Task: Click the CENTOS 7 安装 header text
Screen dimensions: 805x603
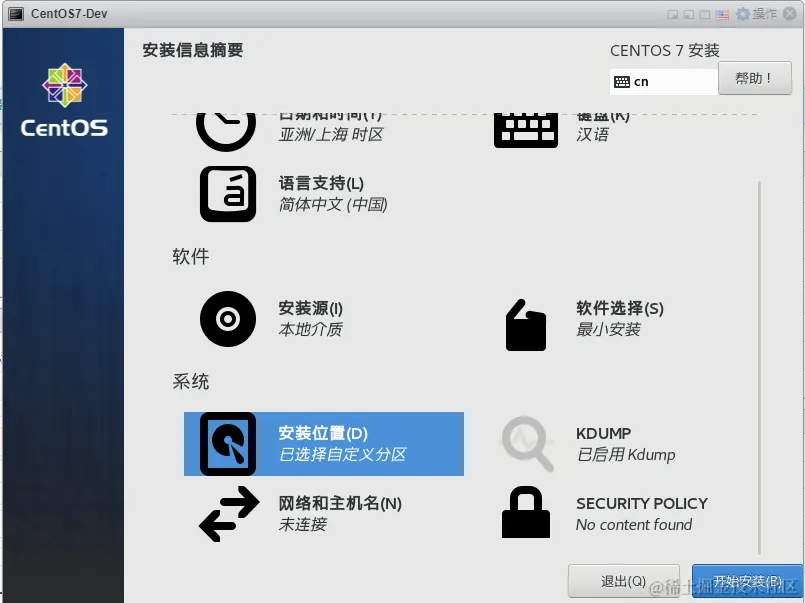Action: [665, 51]
